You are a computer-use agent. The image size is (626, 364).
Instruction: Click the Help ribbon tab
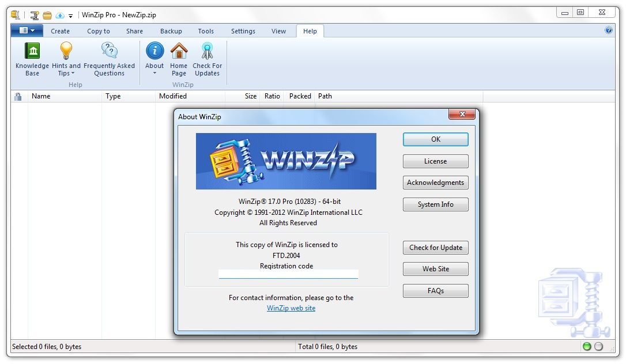(310, 31)
